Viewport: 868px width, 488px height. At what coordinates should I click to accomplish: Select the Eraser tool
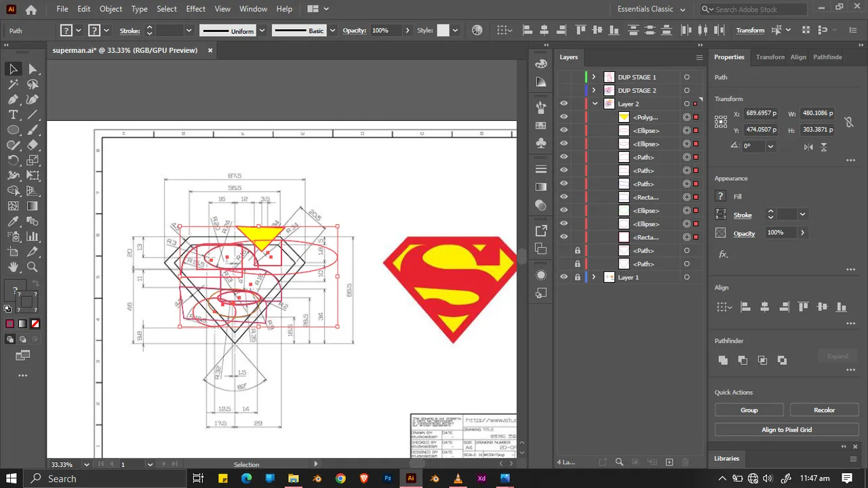(x=33, y=145)
